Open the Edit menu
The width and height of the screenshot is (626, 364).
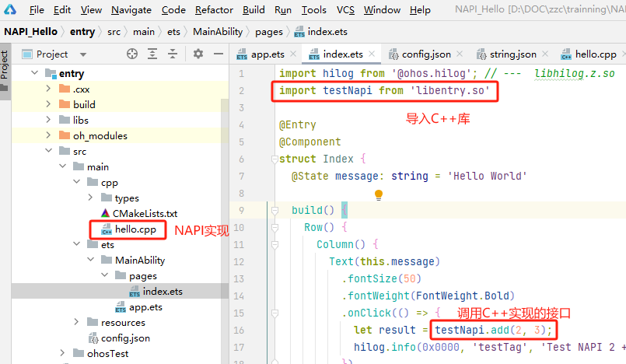[62, 9]
